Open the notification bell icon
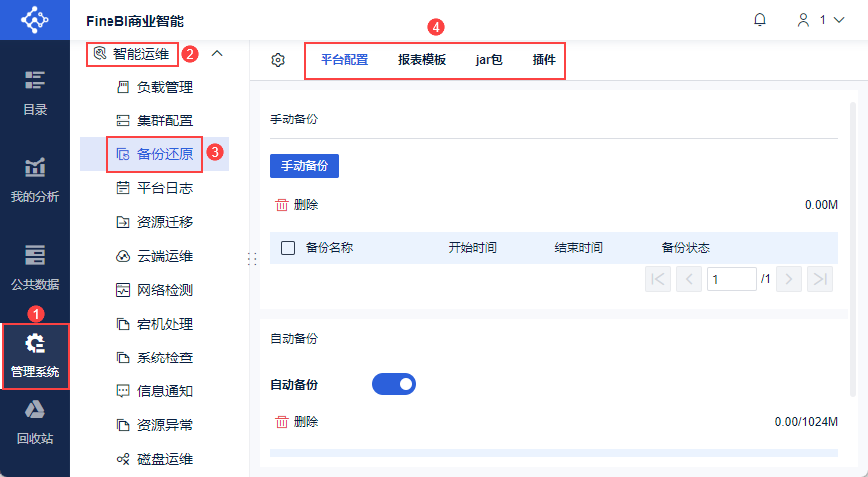Image resolution: width=868 pixels, height=477 pixels. [760, 20]
